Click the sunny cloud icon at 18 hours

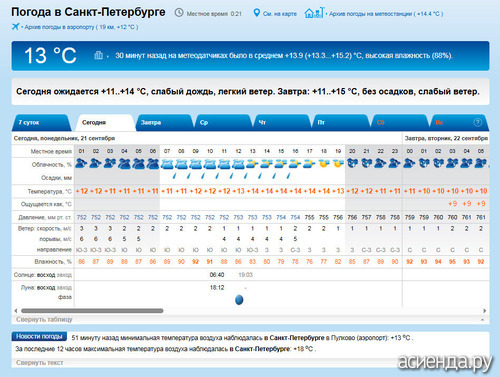pyautogui.click(x=323, y=163)
